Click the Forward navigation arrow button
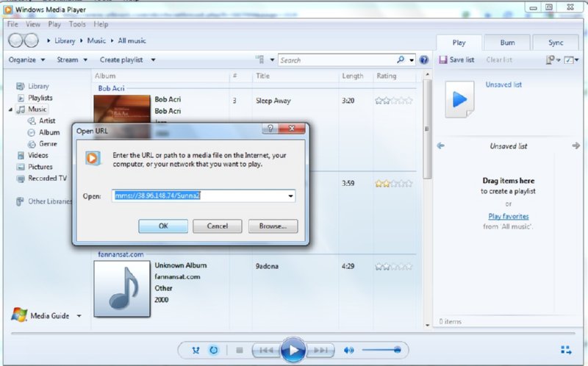Screen dimensions: 588x366 pyautogui.click(x=31, y=40)
